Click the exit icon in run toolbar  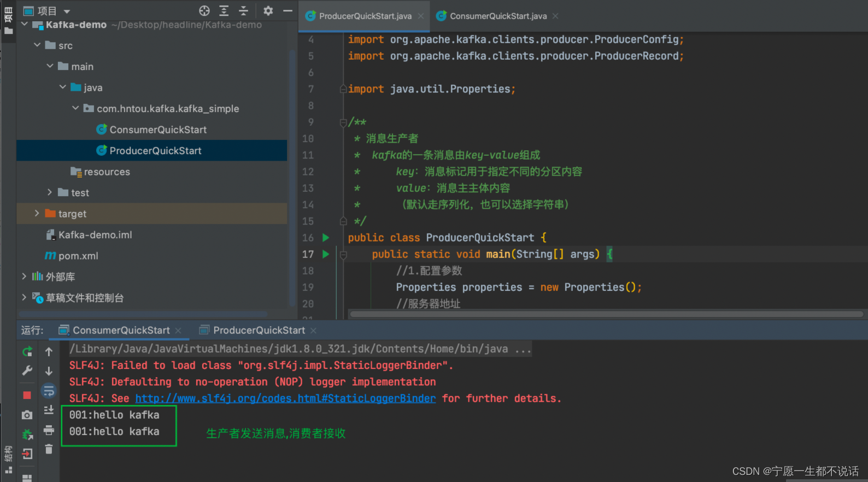tap(27, 454)
